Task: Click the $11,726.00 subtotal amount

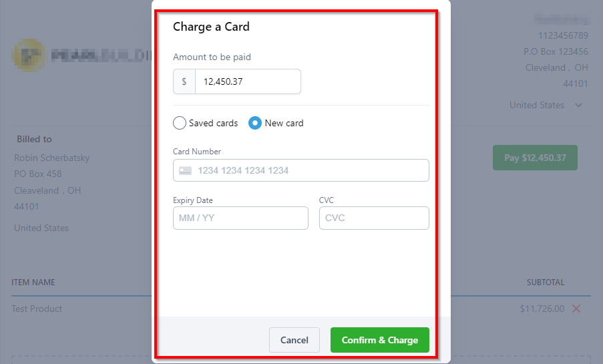Action: click(x=542, y=309)
